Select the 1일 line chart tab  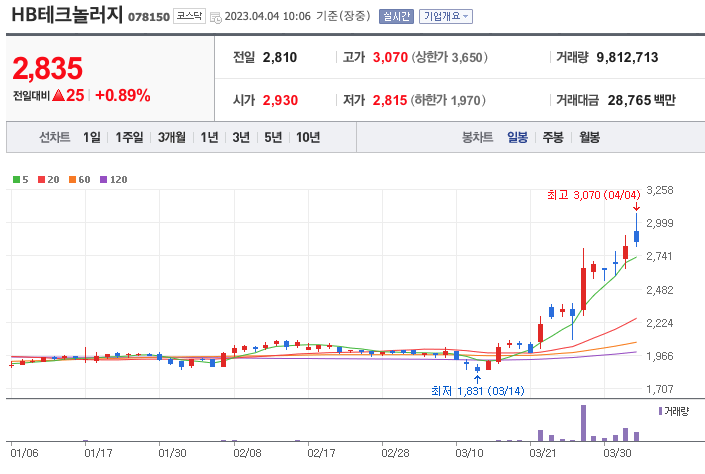[x=92, y=137]
